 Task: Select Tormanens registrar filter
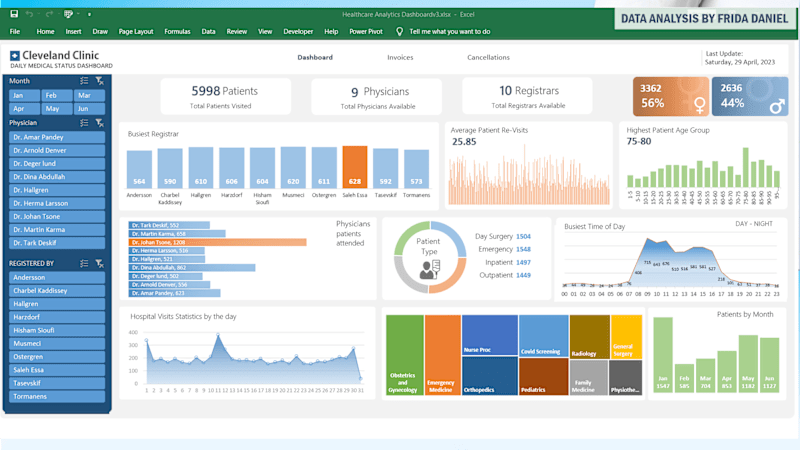57,397
